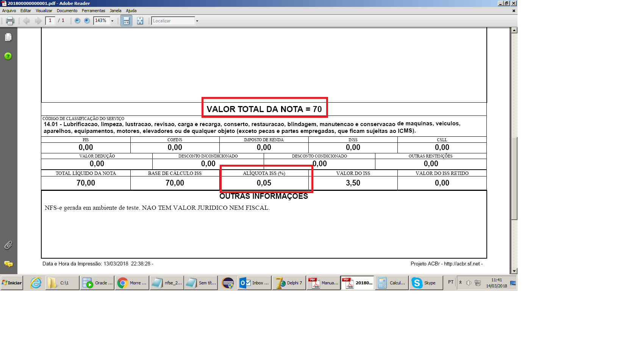This screenshot has width=644, height=362.
Task: Click VALOR DO ISS RETIDO 0,00 value
Action: (442, 183)
